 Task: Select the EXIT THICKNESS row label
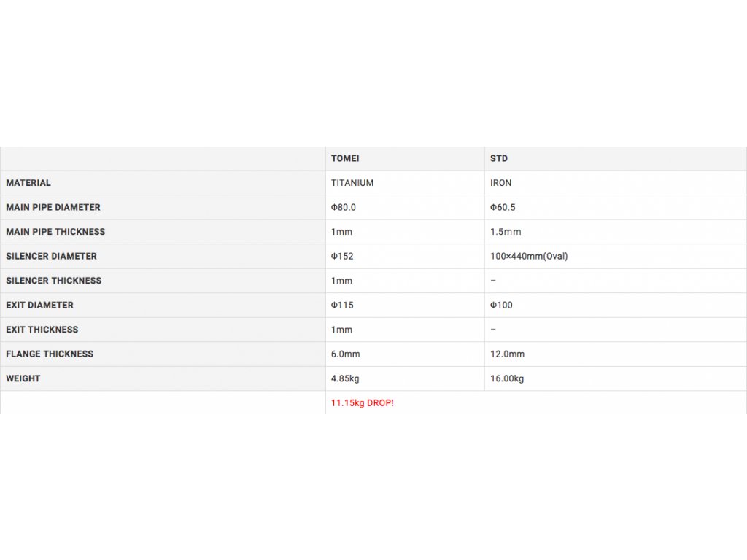[x=42, y=330]
